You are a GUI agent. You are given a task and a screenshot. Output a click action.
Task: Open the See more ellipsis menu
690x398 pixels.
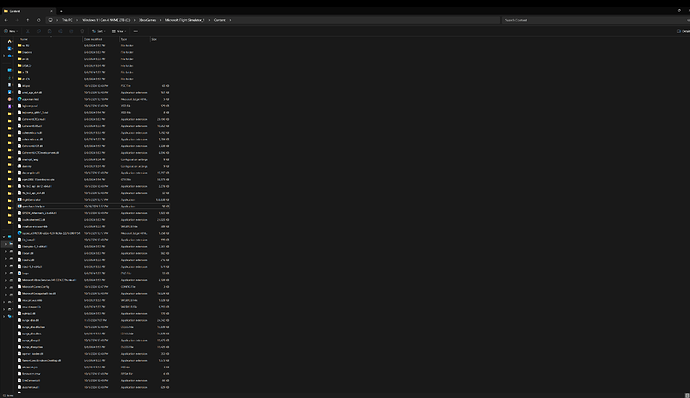pyautogui.click(x=136, y=31)
